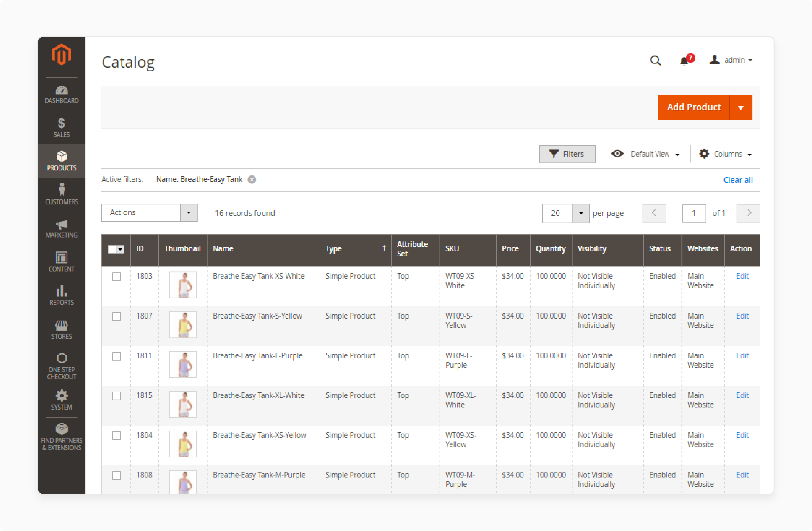The width and height of the screenshot is (812, 531).
Task: Click the name Breathe-Easy Tank-M-Purple
Action: click(259, 475)
